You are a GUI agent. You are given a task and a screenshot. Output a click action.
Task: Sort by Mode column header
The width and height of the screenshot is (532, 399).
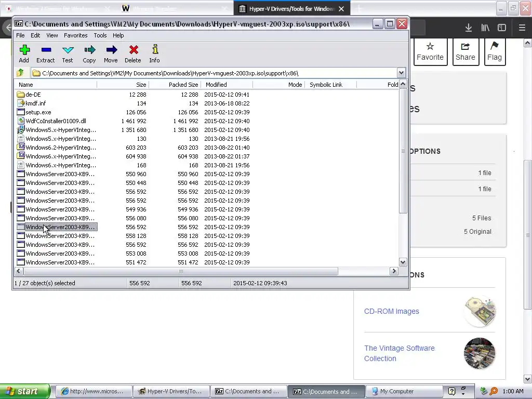tap(278, 85)
